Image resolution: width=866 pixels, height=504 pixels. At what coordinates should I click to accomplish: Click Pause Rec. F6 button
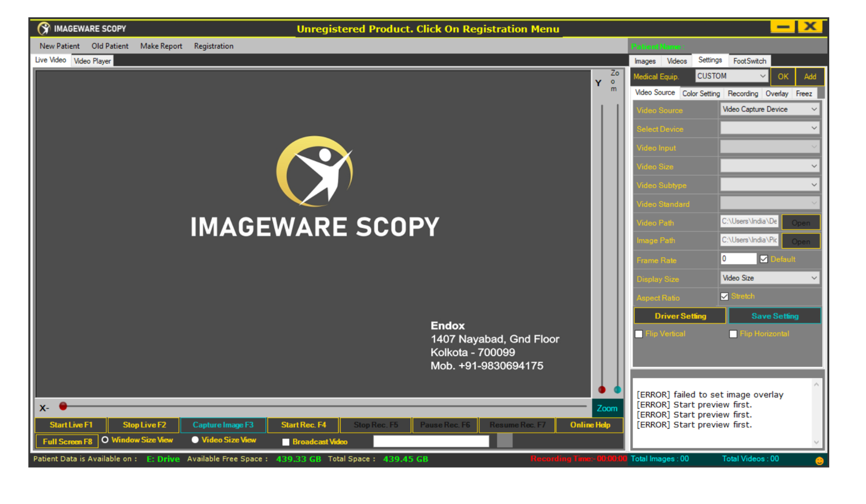[445, 425]
